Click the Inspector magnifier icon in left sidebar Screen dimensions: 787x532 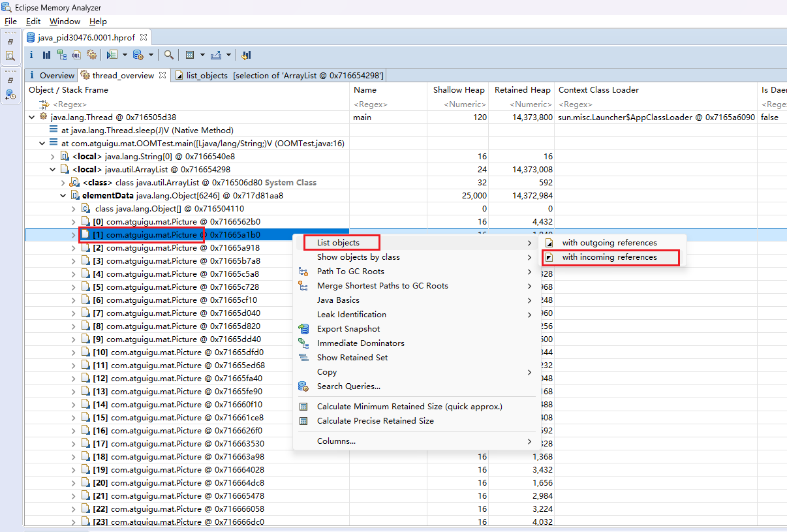(x=10, y=56)
